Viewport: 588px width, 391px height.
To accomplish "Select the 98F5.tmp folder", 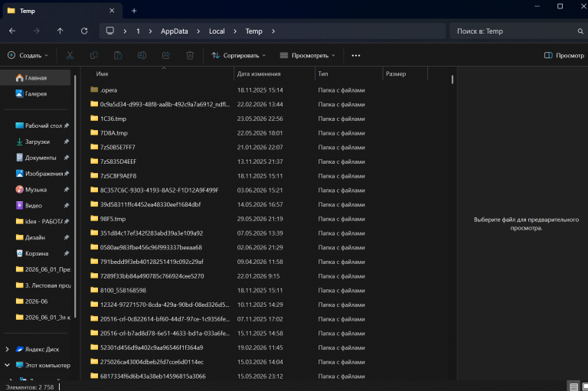I will [108, 219].
